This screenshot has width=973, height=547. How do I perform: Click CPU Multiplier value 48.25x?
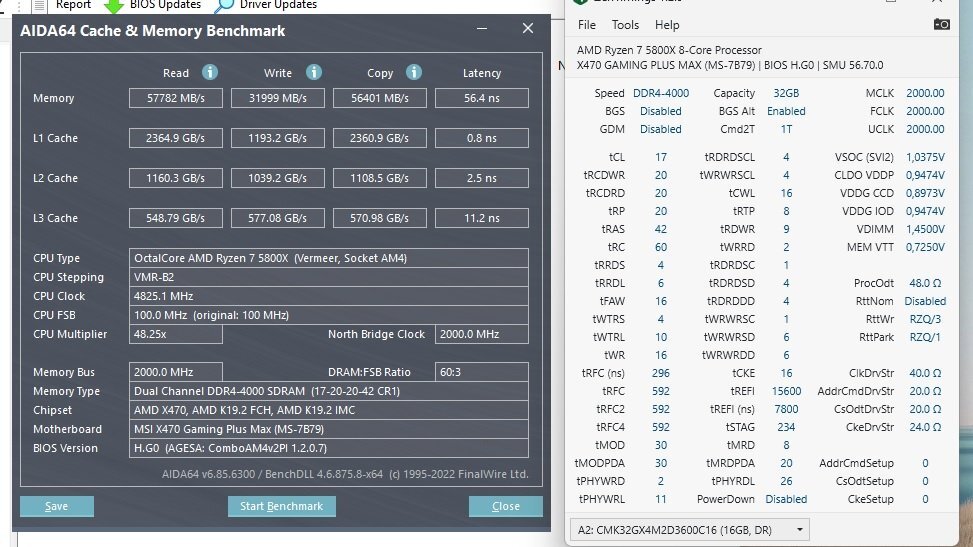(x=176, y=334)
